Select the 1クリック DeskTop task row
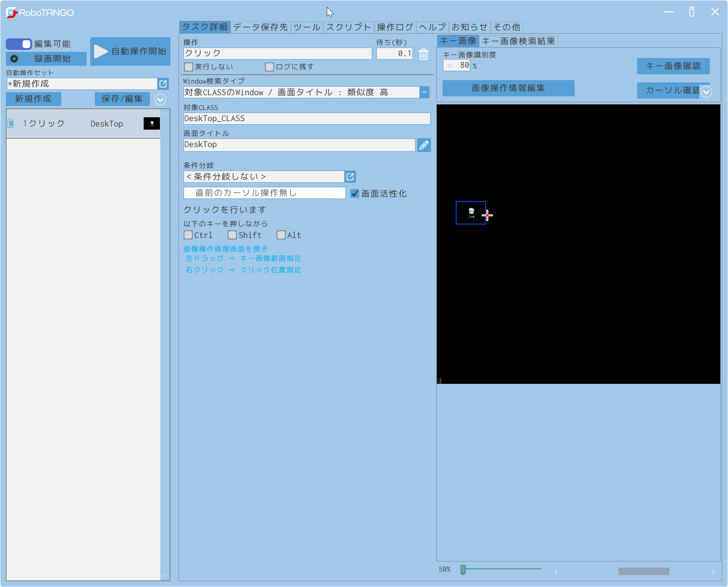Viewport: 728px width, 587px height. point(83,124)
